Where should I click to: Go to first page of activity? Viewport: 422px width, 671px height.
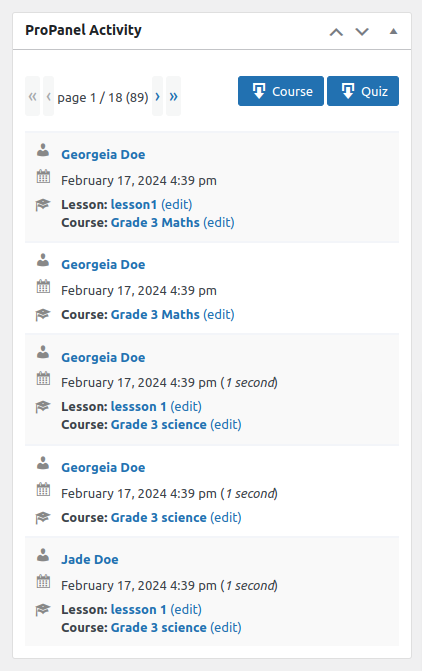[x=33, y=96]
